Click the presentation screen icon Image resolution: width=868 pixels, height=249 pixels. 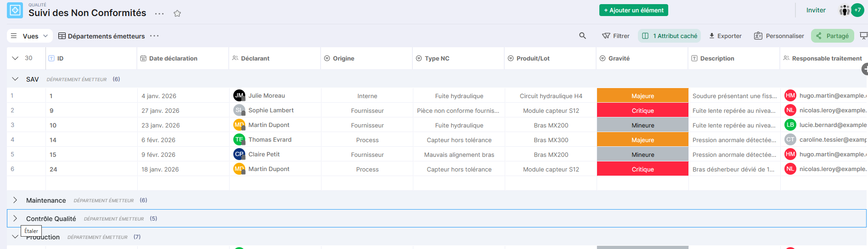(x=863, y=36)
